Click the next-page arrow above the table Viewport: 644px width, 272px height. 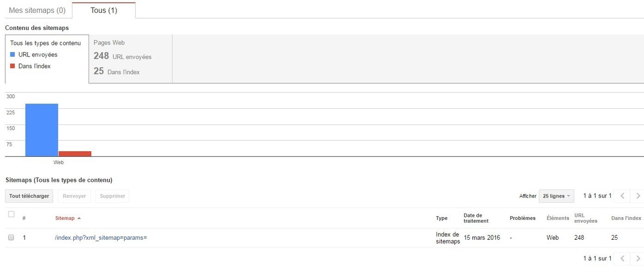coord(638,196)
